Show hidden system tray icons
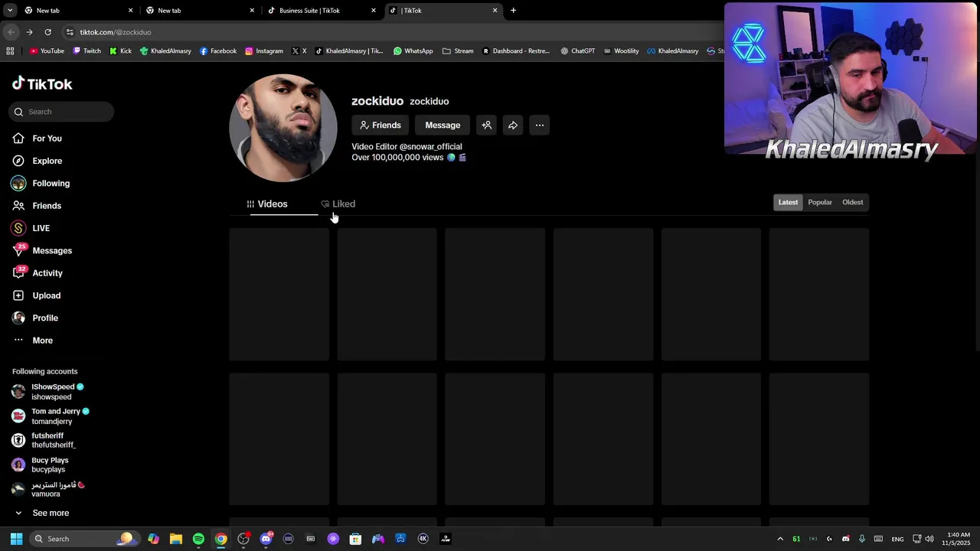 coord(780,539)
